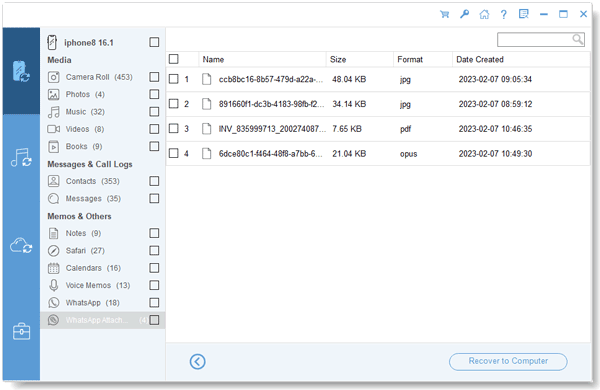Click the Camera Roll icon
Image resolution: width=600 pixels, height=390 pixels.
[x=54, y=77]
